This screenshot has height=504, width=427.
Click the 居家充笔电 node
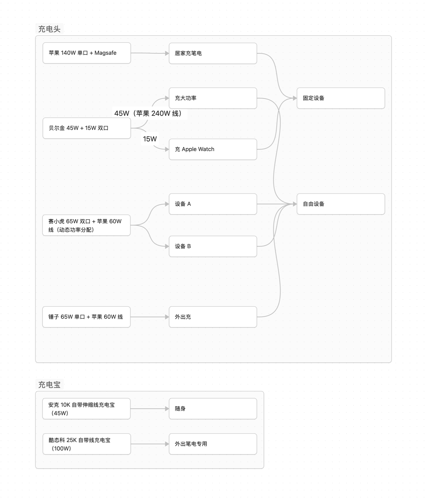[x=213, y=53]
